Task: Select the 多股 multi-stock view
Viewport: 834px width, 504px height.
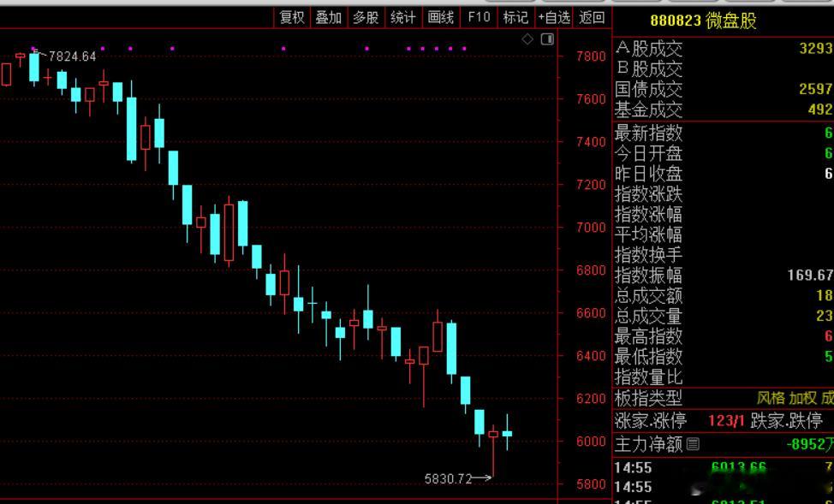Action: tap(366, 18)
